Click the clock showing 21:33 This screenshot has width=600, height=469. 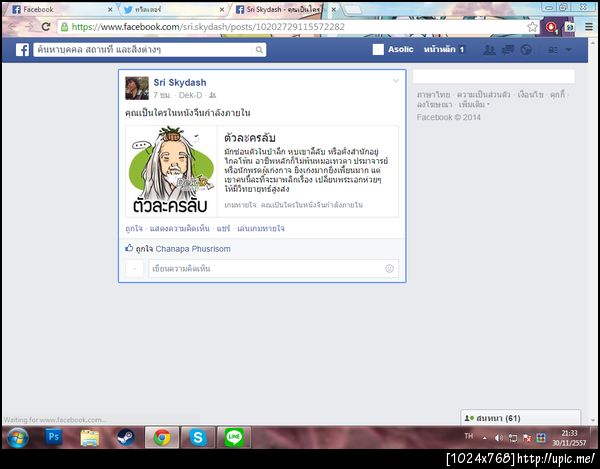(x=569, y=438)
